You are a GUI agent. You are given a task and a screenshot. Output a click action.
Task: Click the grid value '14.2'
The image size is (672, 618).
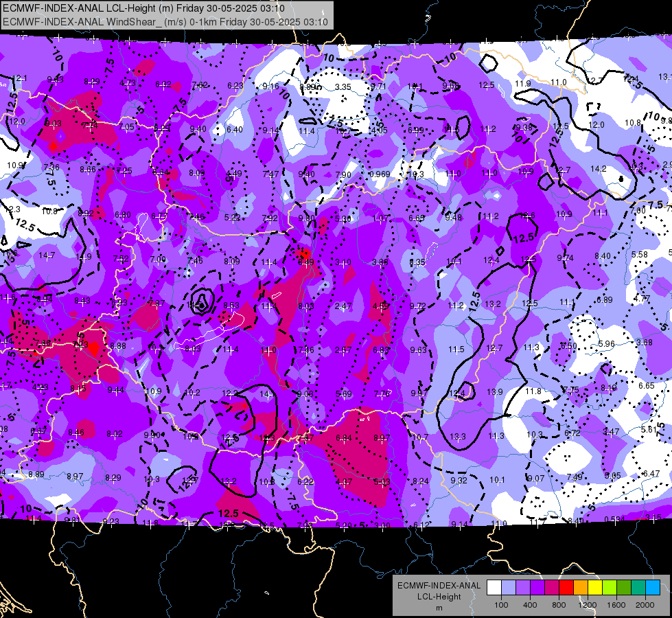[599, 169]
